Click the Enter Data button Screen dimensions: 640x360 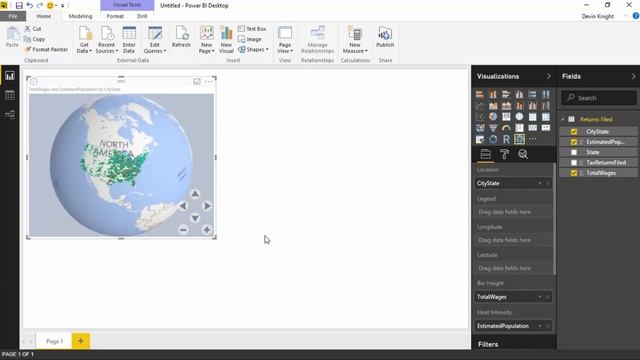point(129,39)
